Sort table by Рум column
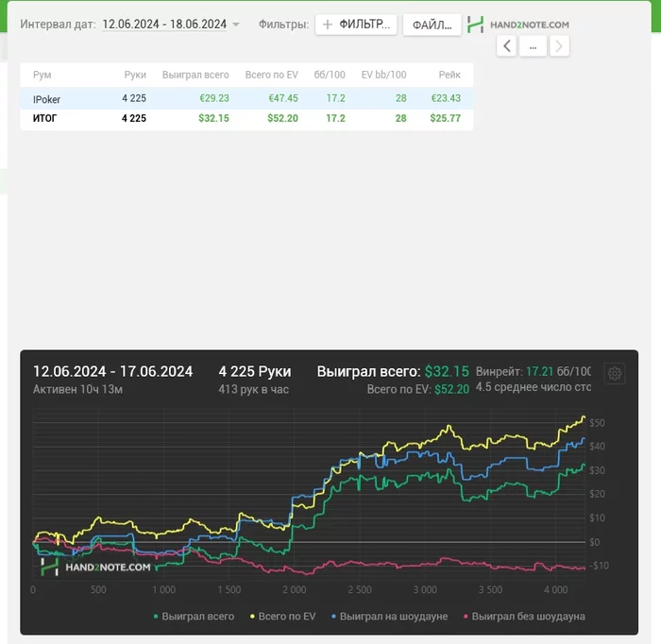 tap(42, 75)
